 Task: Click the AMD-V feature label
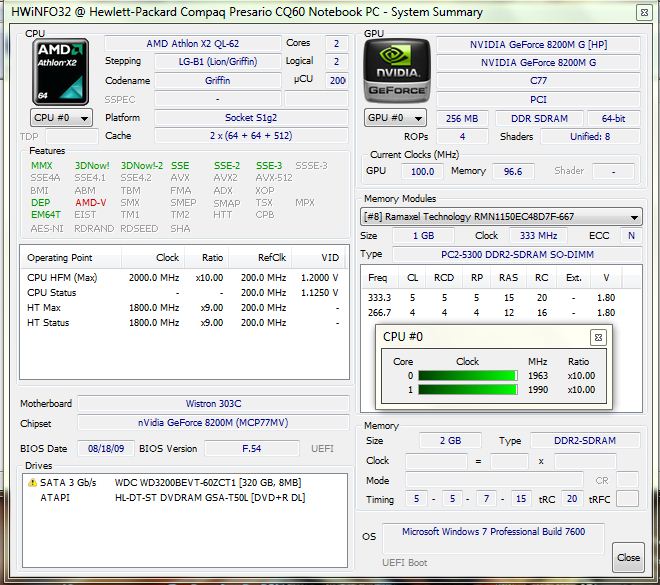coord(90,202)
